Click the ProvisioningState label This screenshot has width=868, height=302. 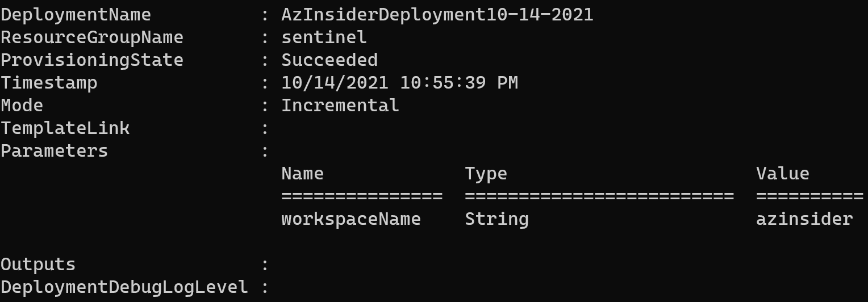point(92,60)
